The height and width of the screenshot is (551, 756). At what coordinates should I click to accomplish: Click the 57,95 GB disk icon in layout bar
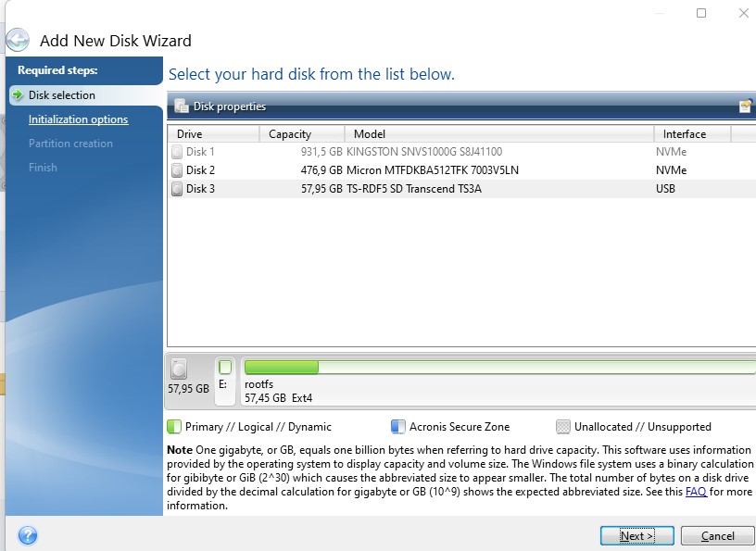tap(179, 369)
